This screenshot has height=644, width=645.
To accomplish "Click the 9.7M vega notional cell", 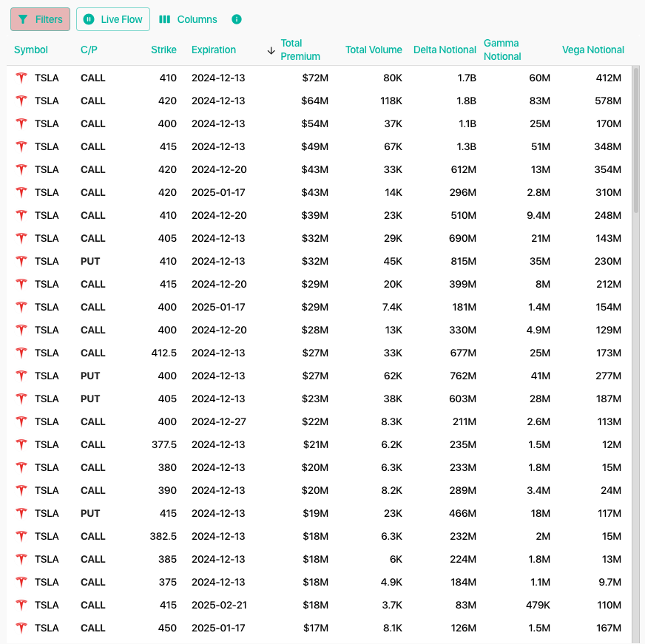I will coord(609,583).
